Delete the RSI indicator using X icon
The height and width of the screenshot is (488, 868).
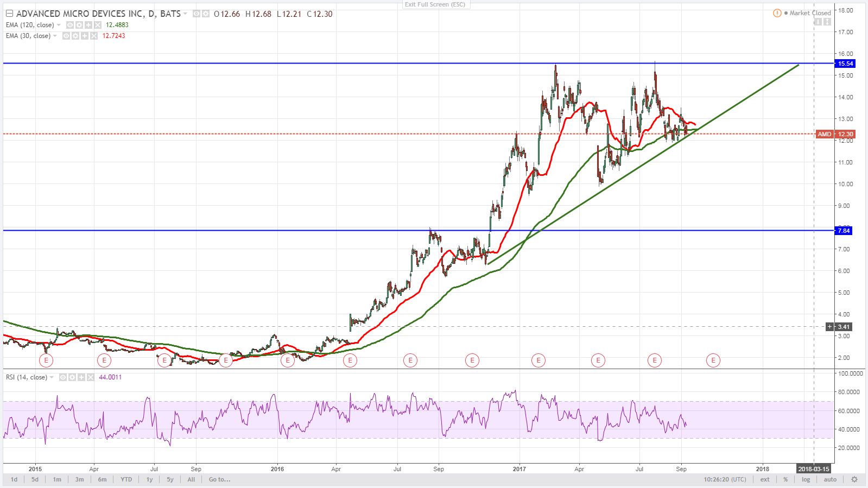tap(90, 377)
